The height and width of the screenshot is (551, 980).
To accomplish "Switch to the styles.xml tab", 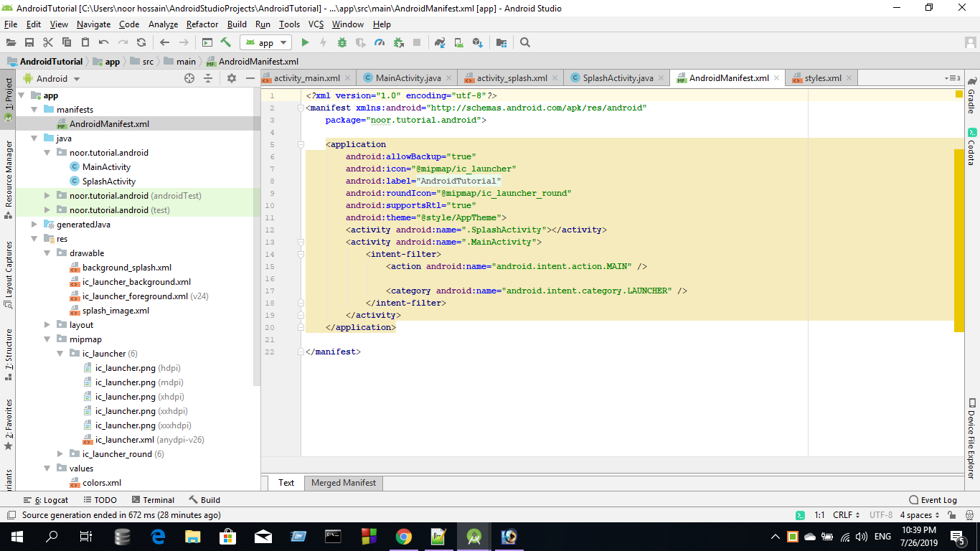I will point(823,77).
